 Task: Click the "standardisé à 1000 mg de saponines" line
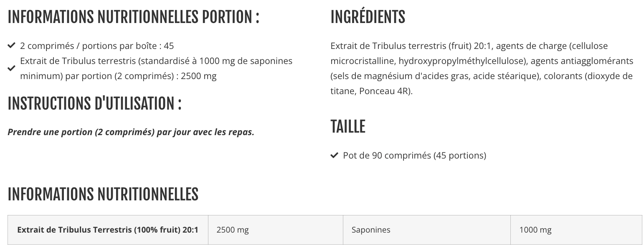click(x=156, y=61)
